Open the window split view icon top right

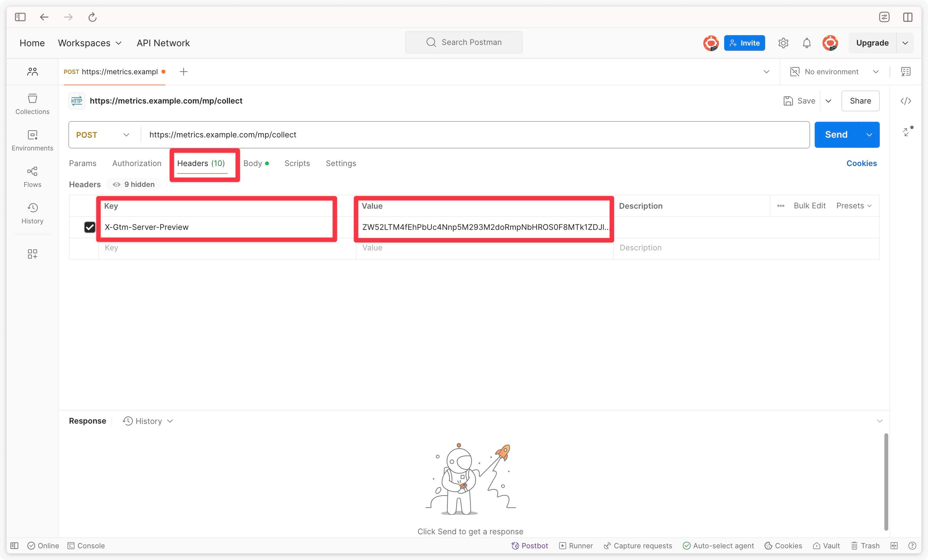pos(908,17)
